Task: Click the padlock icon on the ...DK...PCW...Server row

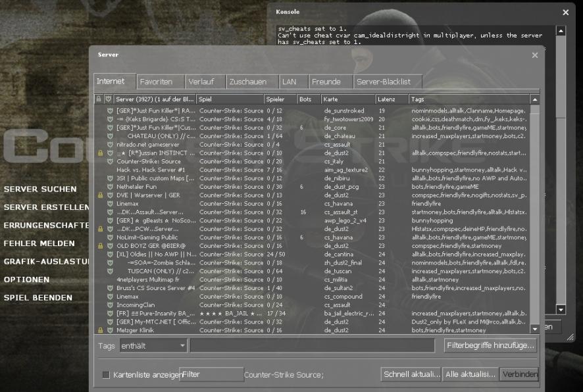Action: coord(101,229)
